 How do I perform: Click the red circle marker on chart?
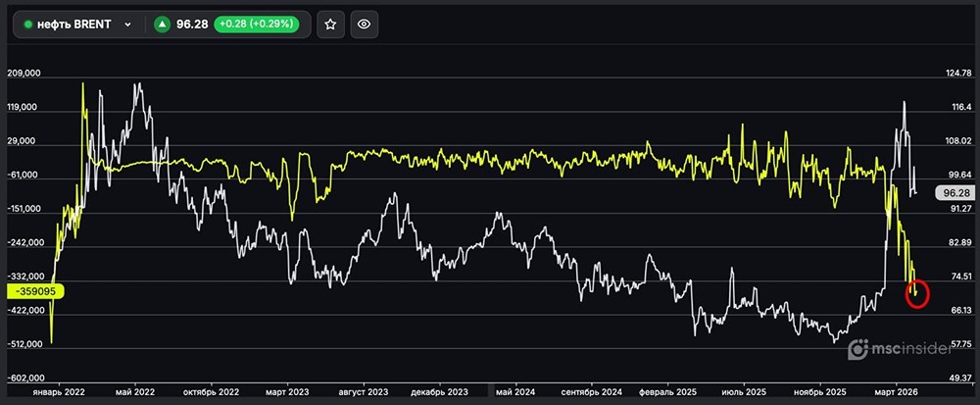[916, 293]
